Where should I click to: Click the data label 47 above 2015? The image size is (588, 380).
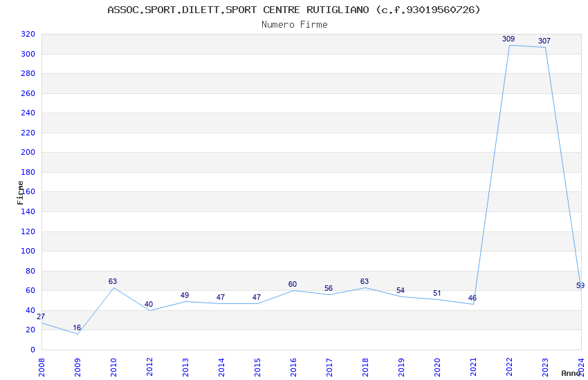(x=257, y=297)
